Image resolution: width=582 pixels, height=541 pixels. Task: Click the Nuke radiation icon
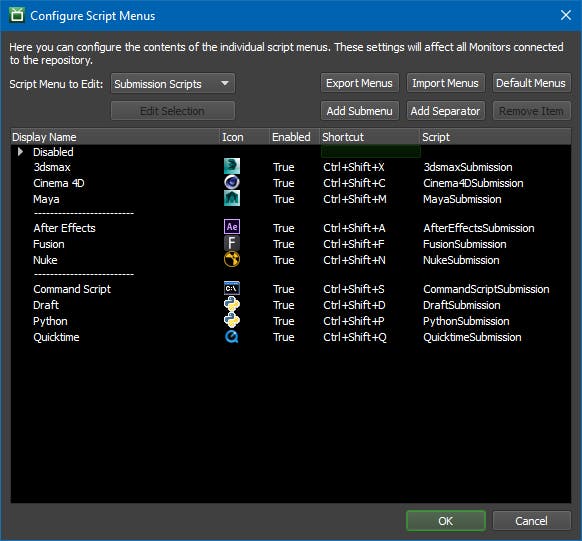click(x=232, y=259)
